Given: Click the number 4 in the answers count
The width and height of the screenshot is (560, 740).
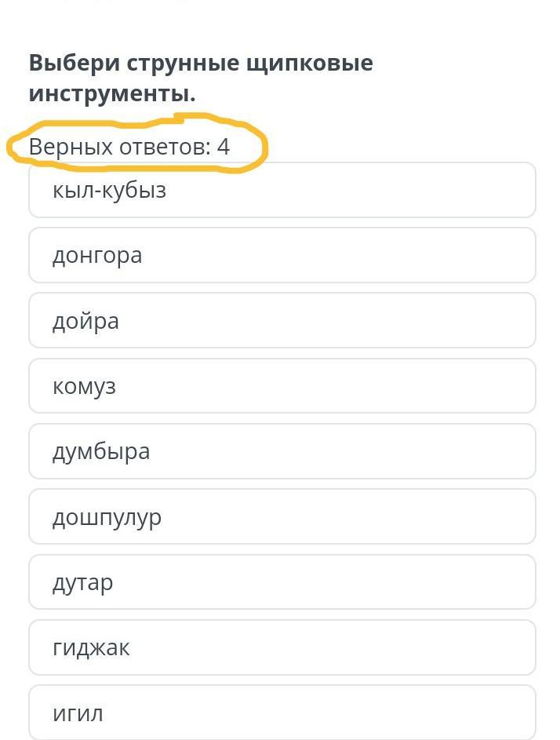Looking at the screenshot, I should coord(224,147).
